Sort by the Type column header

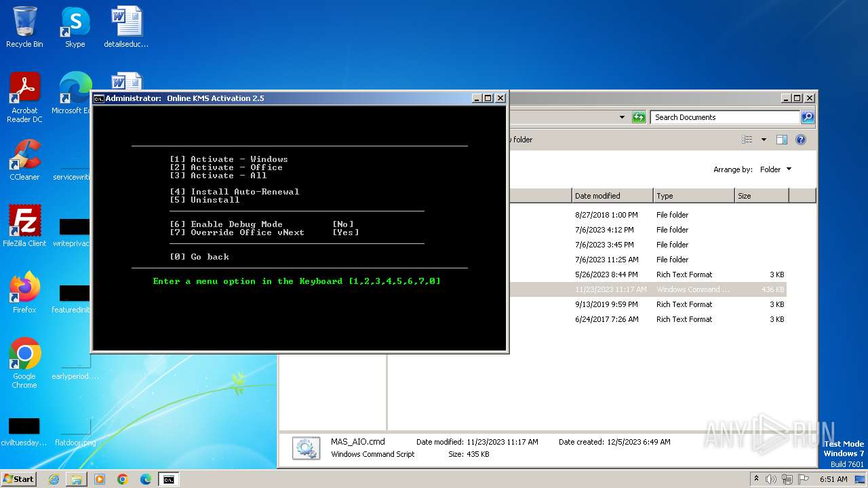(x=694, y=196)
